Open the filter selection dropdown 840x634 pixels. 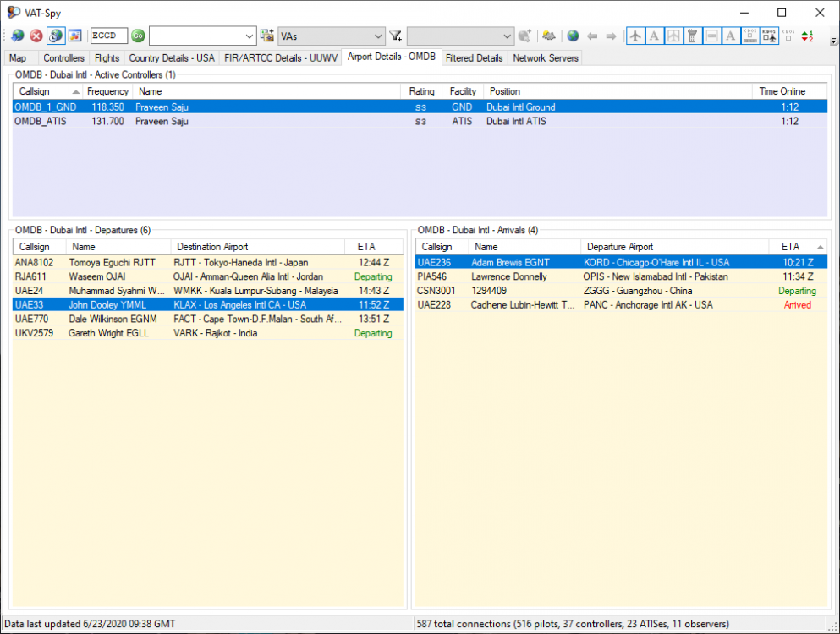[x=507, y=36]
